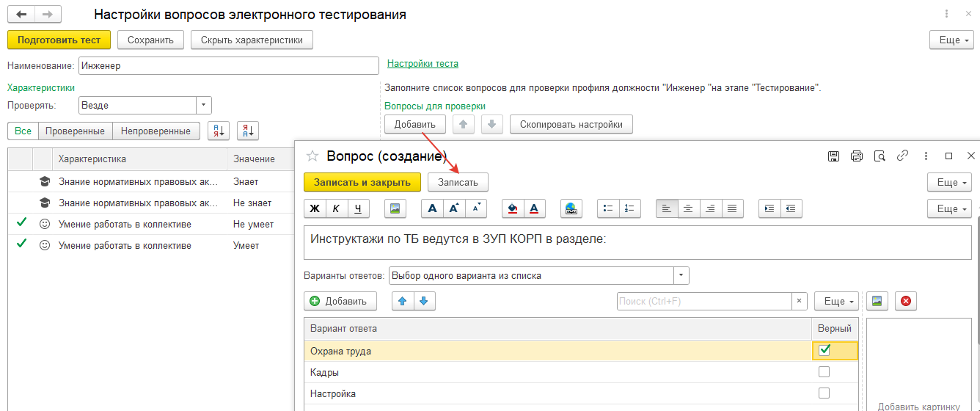Insert hyperlink via globe icon

coord(571,208)
